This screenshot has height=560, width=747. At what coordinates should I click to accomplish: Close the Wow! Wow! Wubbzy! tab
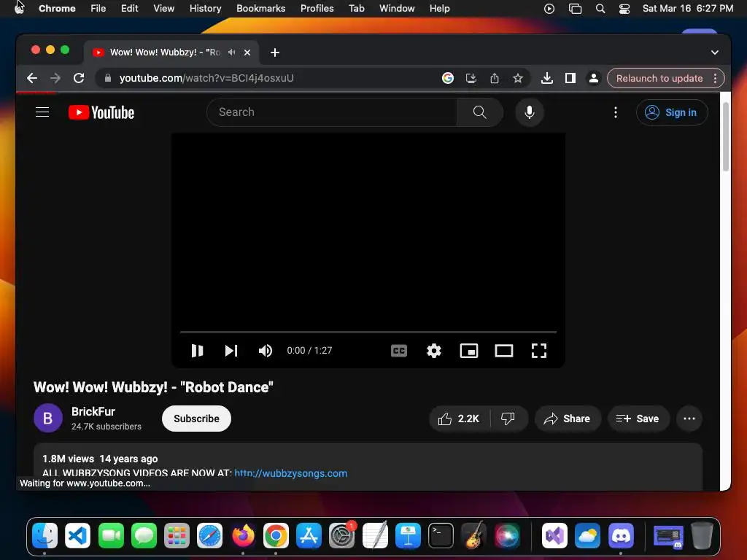point(247,52)
